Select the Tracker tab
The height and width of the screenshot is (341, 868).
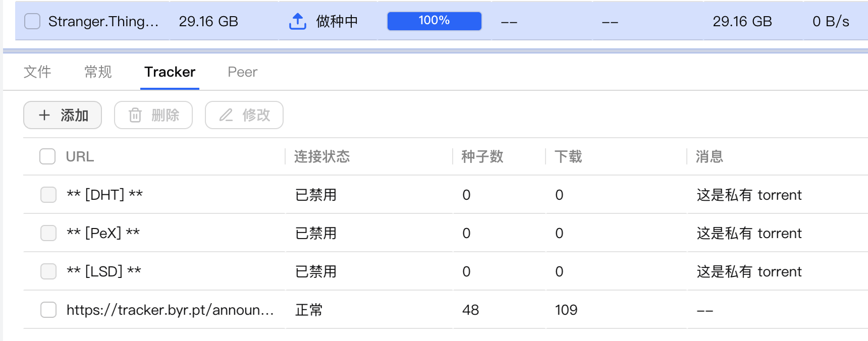point(170,72)
